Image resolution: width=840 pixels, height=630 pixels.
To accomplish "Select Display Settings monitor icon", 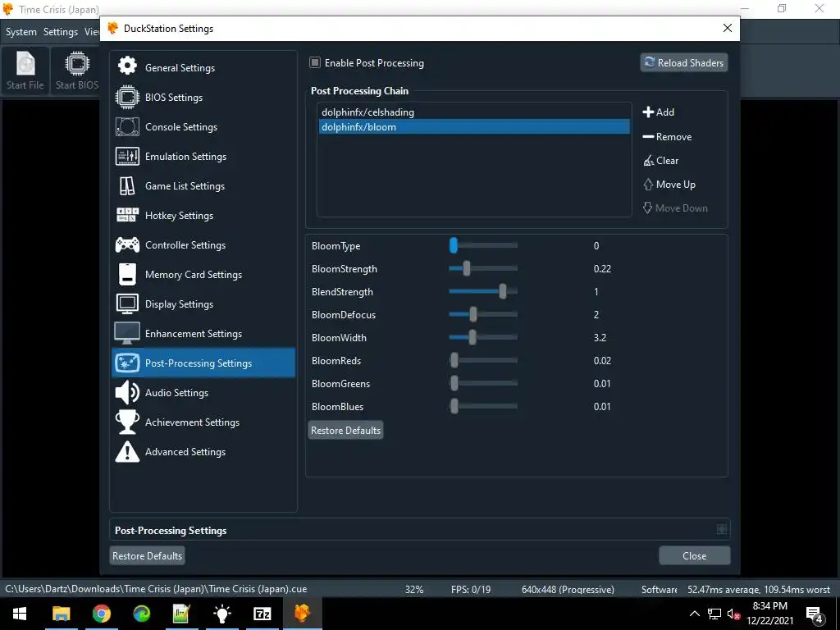I will [127, 304].
